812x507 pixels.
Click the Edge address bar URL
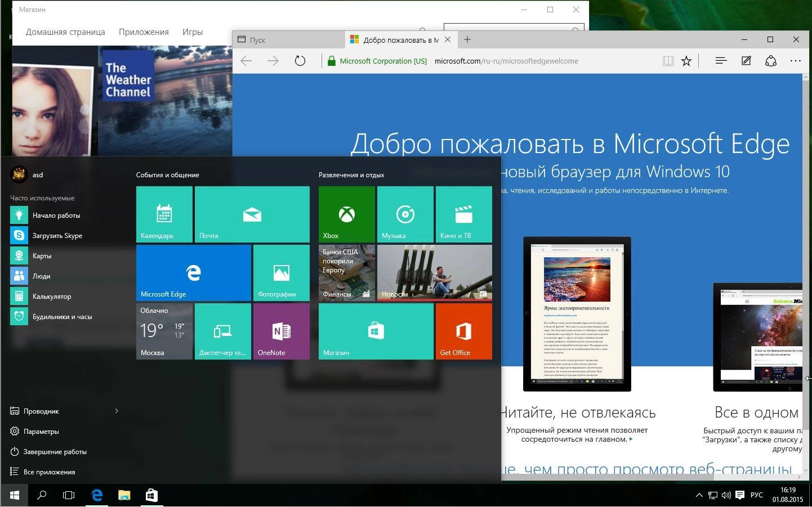pyautogui.click(x=506, y=61)
